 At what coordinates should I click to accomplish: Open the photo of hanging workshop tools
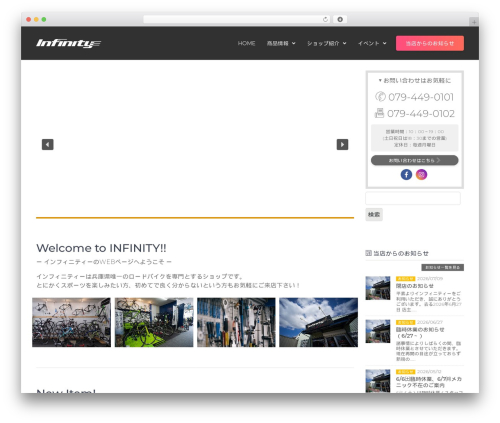click(x=236, y=322)
